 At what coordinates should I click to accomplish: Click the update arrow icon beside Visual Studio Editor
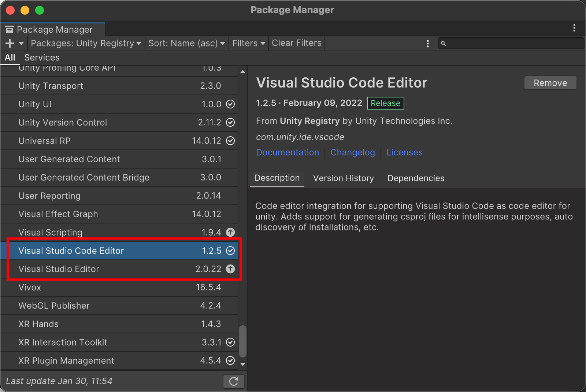click(x=230, y=269)
